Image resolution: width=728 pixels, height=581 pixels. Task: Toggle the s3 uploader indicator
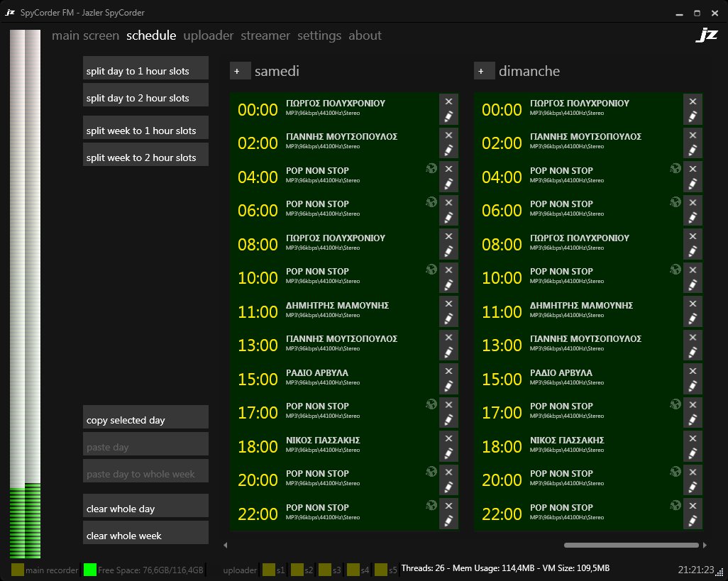tap(325, 570)
